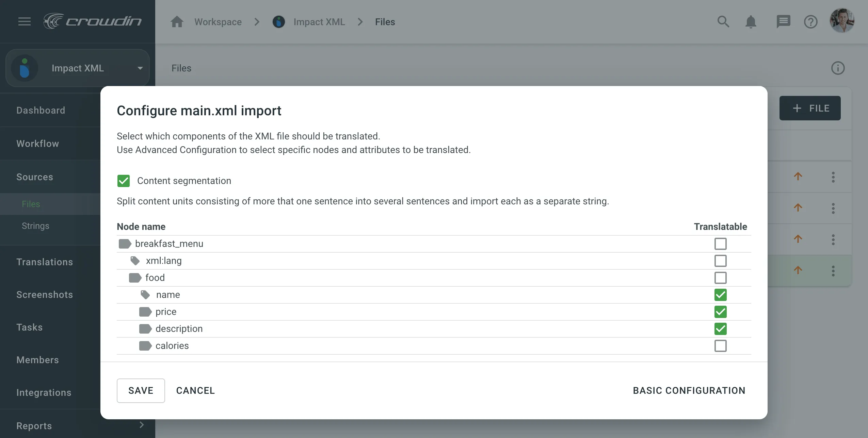The width and height of the screenshot is (868, 438).
Task: Click the SAVE button
Action: (x=141, y=390)
